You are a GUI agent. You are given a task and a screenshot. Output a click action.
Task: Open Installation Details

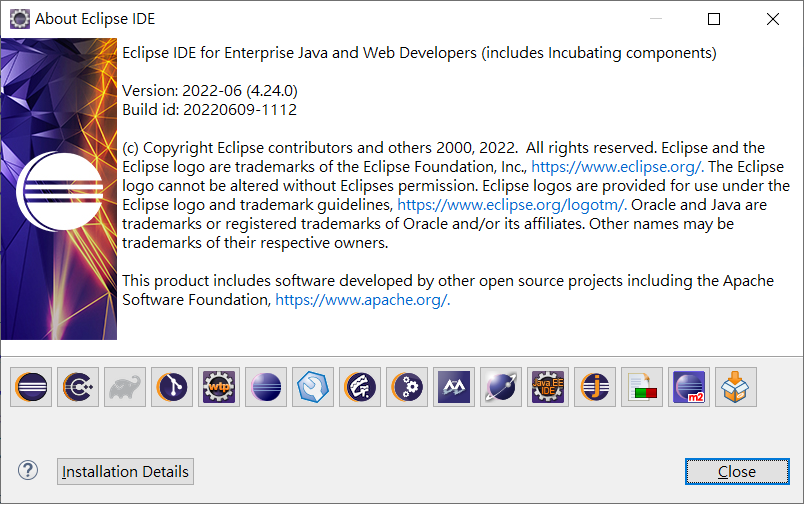[125, 471]
